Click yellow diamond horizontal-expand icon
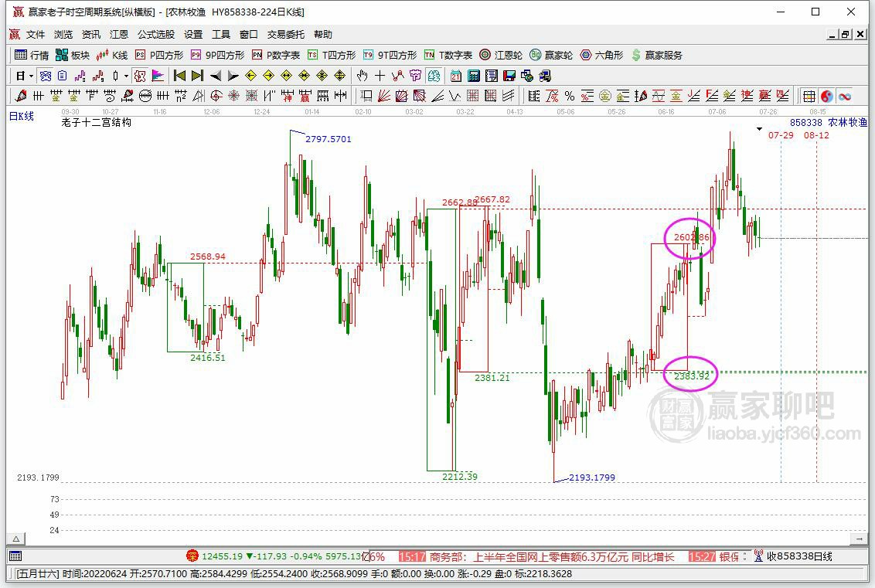875x588 pixels. [286, 76]
